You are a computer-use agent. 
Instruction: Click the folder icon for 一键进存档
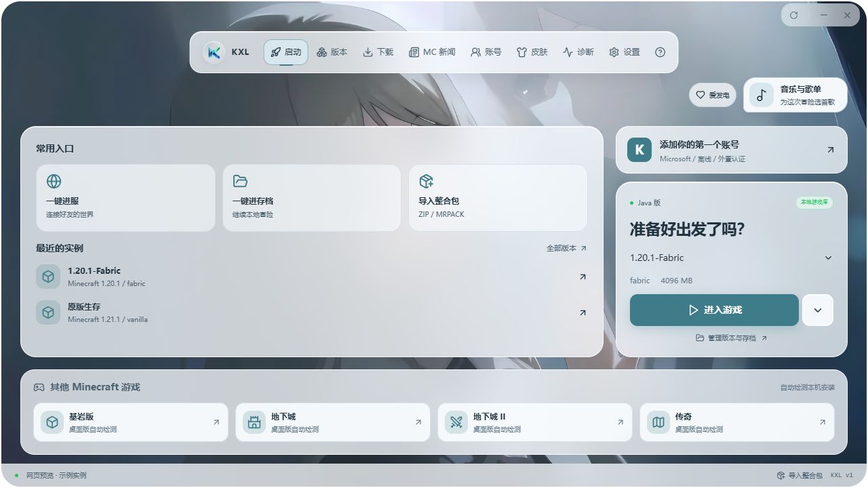(240, 181)
